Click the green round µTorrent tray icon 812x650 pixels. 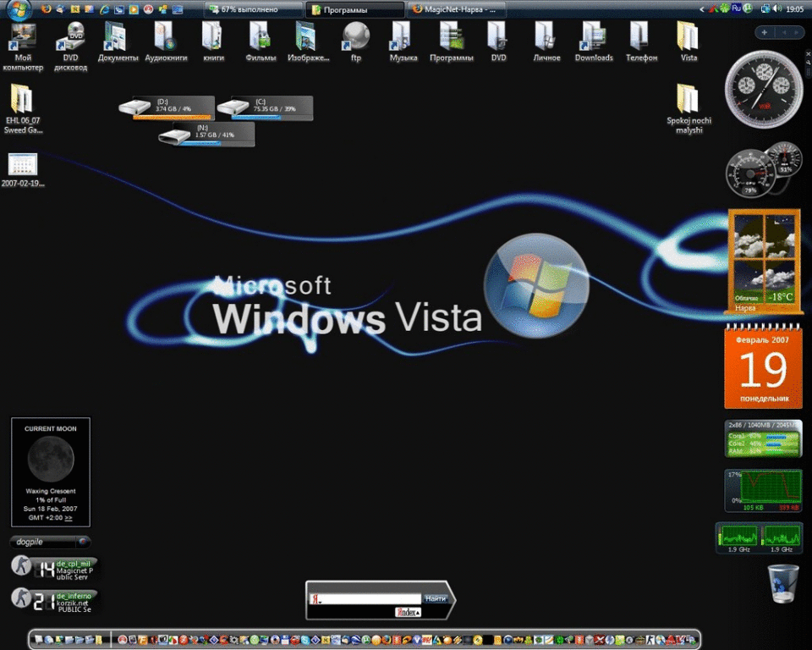pos(747,8)
